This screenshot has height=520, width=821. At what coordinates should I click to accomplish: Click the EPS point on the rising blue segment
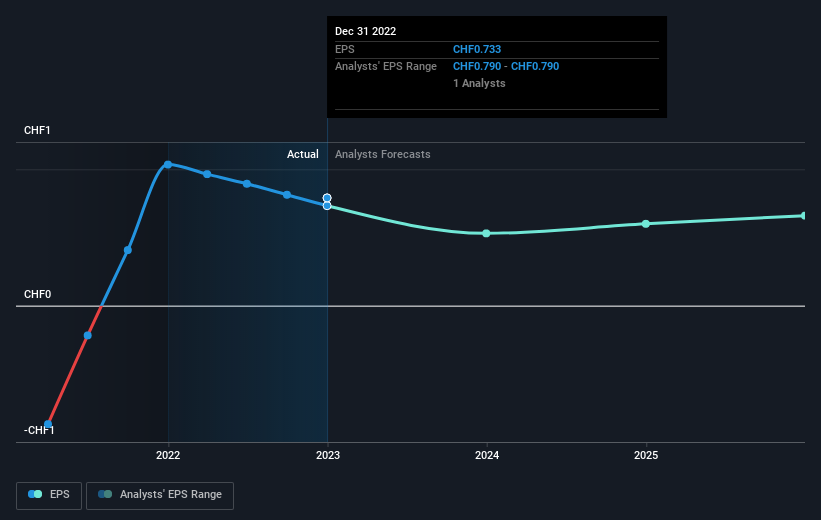point(128,250)
